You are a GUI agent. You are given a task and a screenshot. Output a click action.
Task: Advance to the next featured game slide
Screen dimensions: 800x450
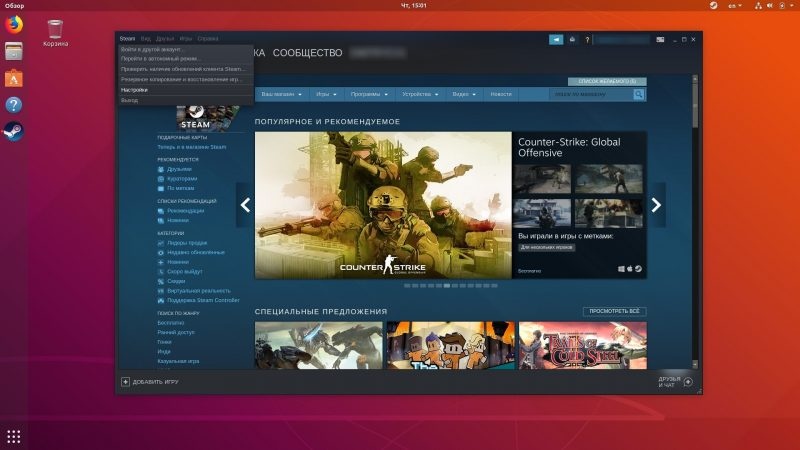(656, 205)
